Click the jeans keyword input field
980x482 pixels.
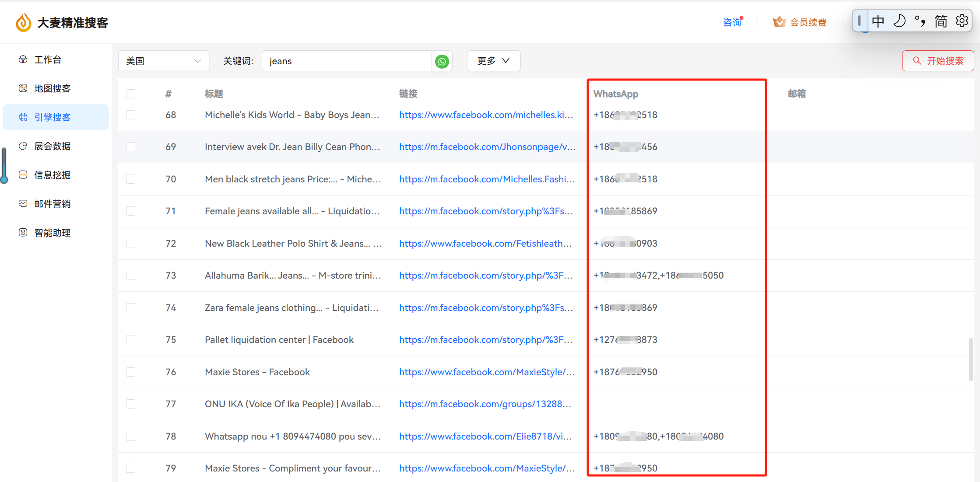click(347, 61)
